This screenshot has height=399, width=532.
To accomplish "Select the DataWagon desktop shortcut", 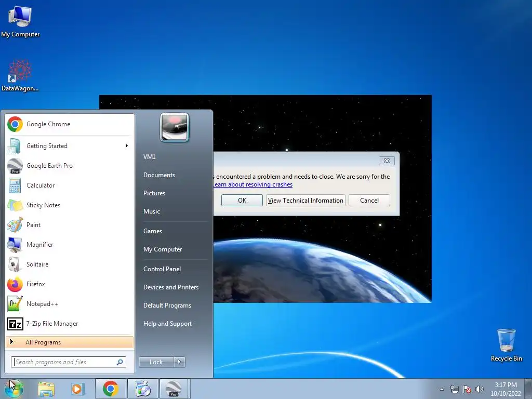I will 20,76.
